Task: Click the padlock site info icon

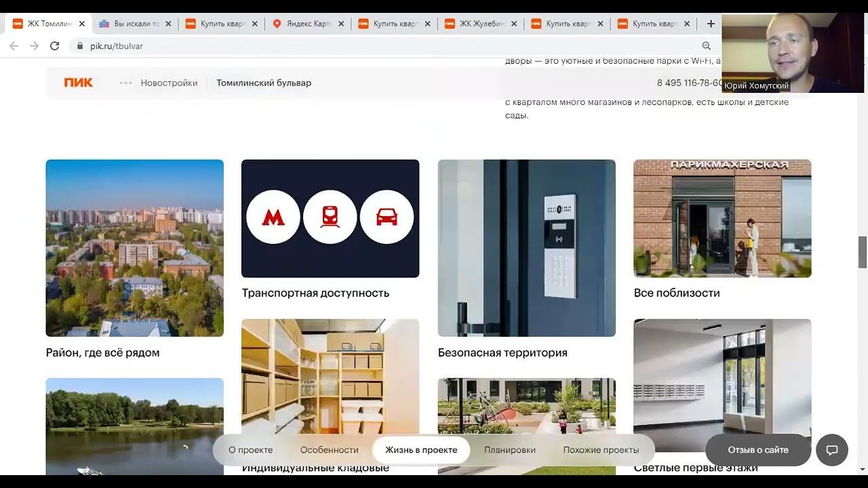Action: pos(80,46)
